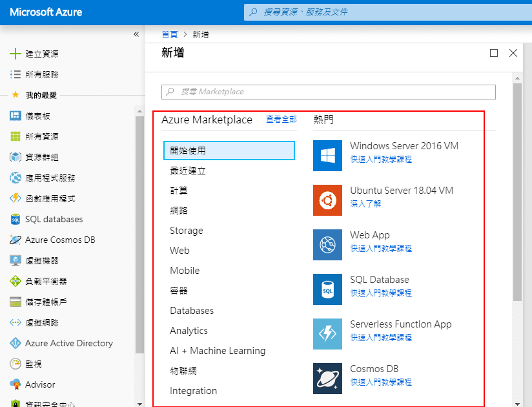532x407 pixels.
Task: Click the lightning icon for 函數應用程式
Action: (15, 198)
